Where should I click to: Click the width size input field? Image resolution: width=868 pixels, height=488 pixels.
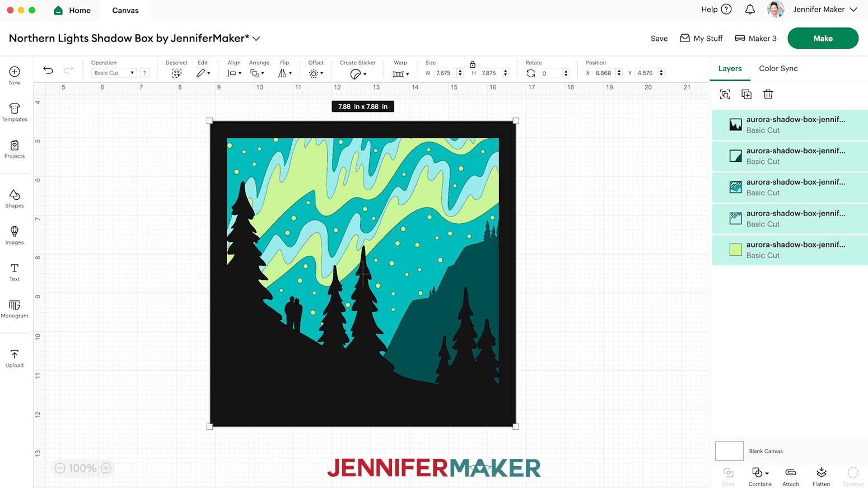point(445,73)
